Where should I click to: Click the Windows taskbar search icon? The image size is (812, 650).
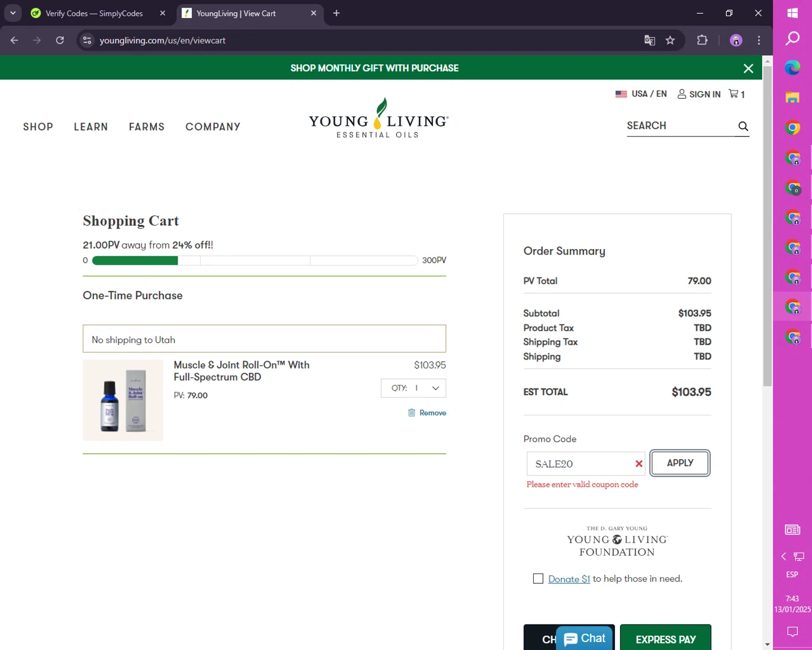(793, 38)
